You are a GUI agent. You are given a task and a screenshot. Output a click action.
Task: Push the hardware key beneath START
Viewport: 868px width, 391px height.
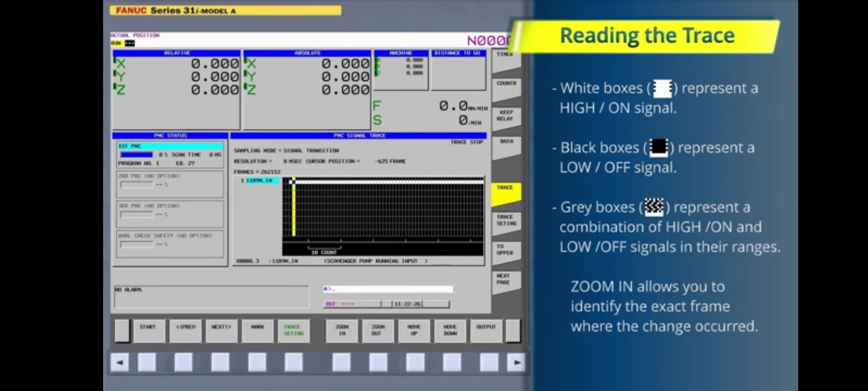tap(147, 362)
